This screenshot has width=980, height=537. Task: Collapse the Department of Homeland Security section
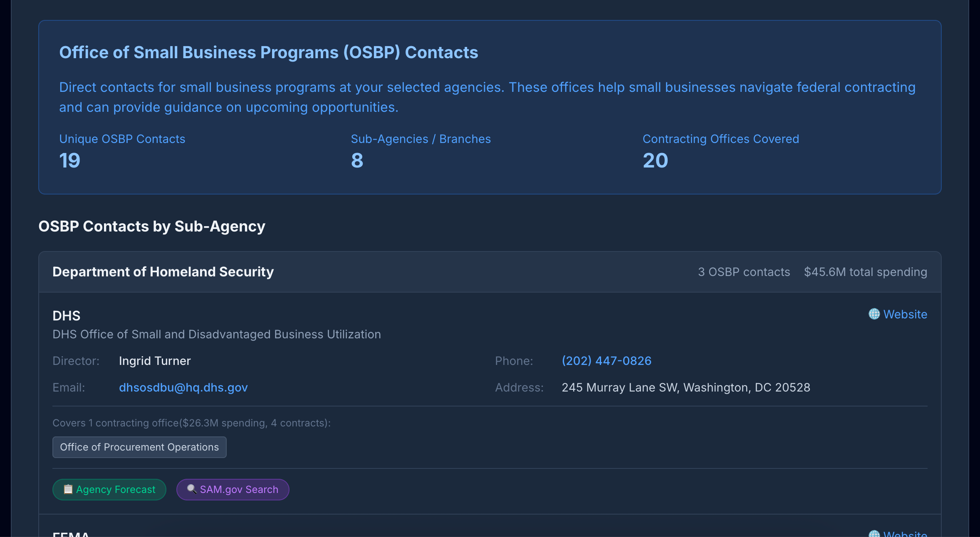point(163,271)
